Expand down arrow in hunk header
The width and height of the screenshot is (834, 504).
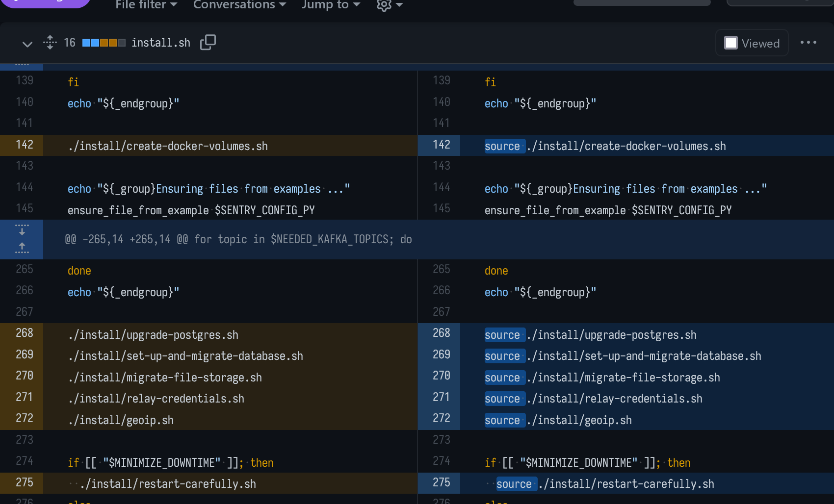22,229
